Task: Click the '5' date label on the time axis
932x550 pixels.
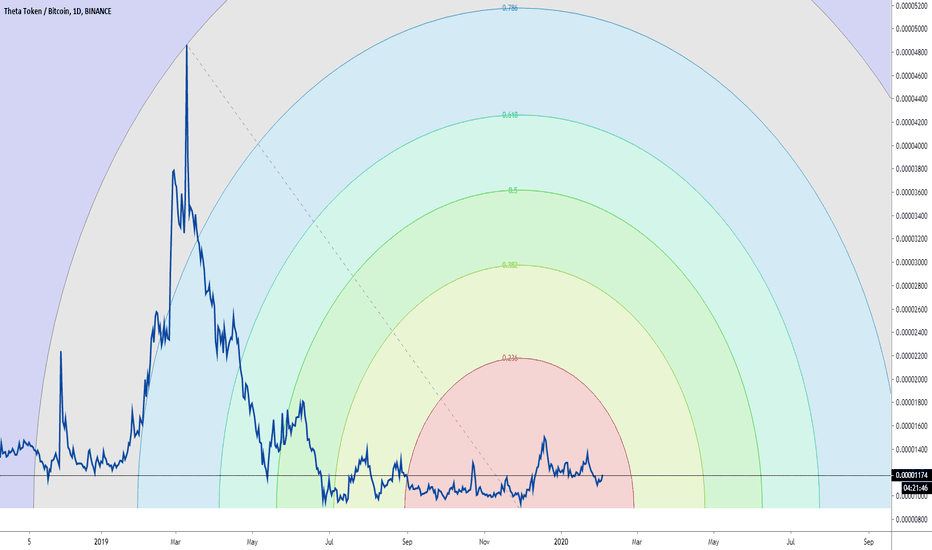Action: 29,542
